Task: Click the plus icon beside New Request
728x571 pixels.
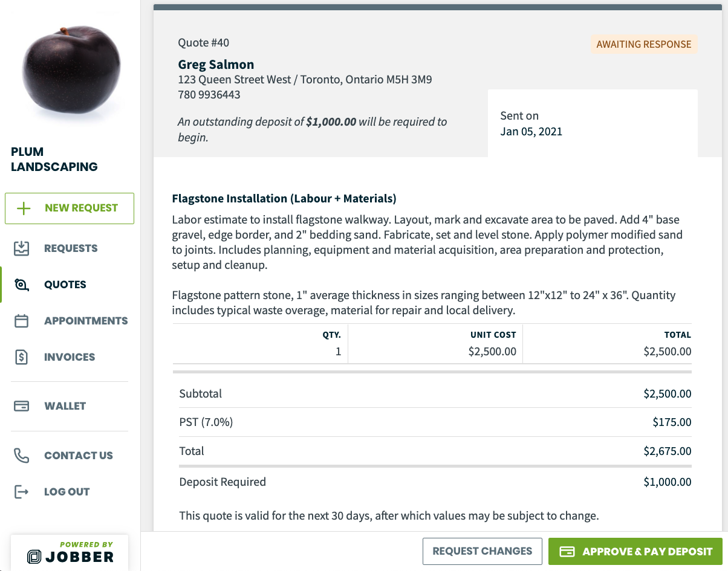Action: [24, 208]
